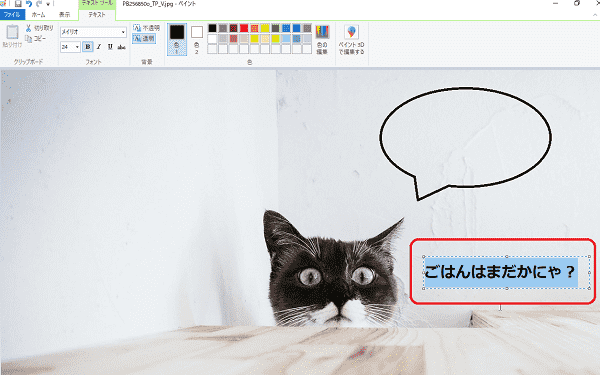This screenshot has width=600, height=375.
Task: Undo the last action
Action: (x=29, y=4)
